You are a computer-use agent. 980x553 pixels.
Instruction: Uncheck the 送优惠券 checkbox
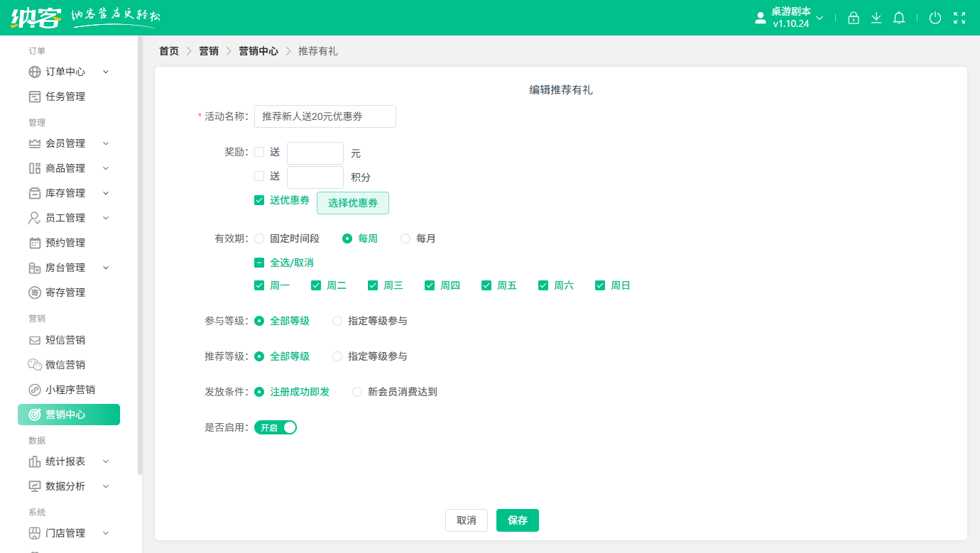pyautogui.click(x=259, y=200)
